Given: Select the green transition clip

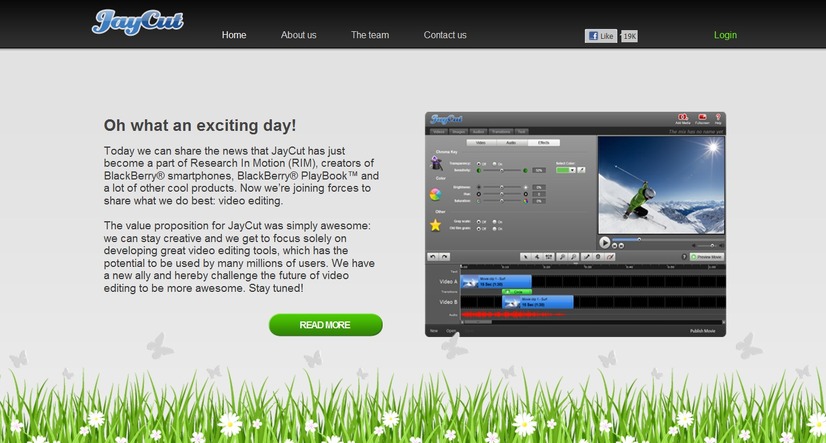Looking at the screenshot, I should (517, 292).
